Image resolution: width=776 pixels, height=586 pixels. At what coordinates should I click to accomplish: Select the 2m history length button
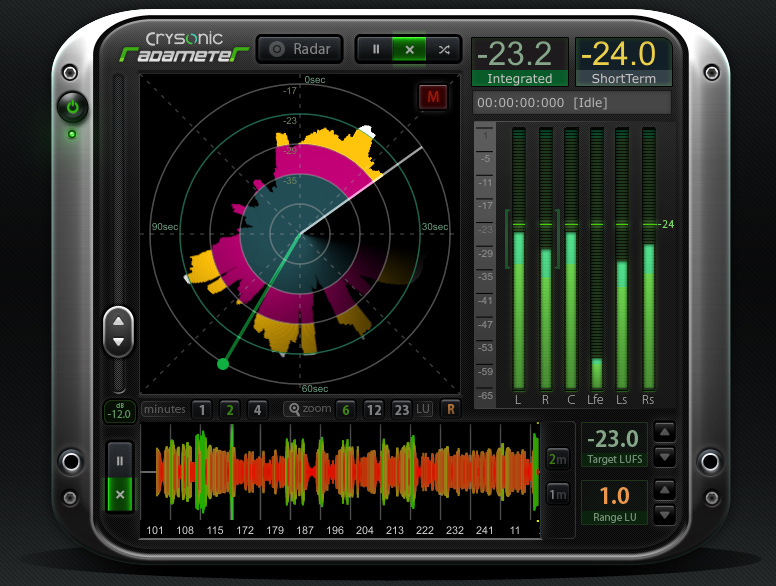click(558, 459)
